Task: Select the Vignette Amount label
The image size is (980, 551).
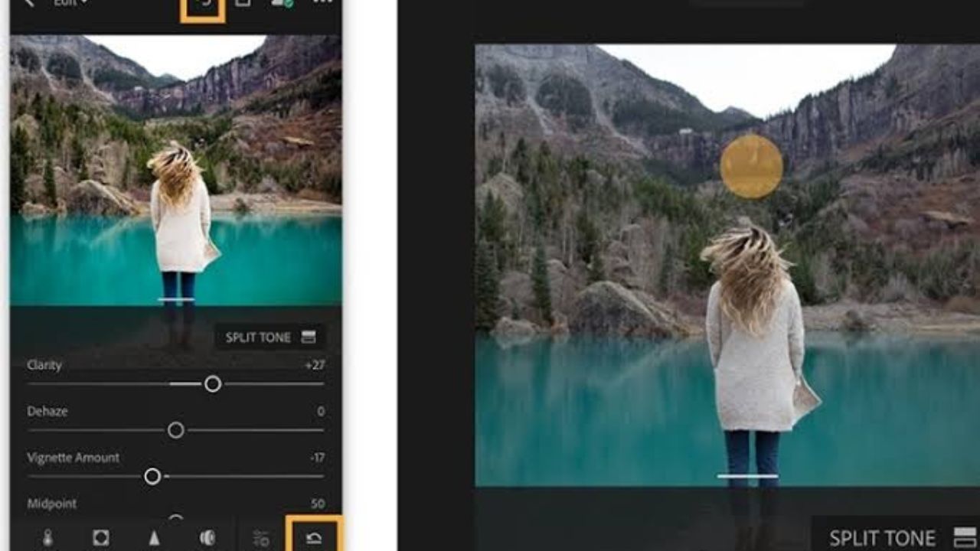Action: pos(73,458)
